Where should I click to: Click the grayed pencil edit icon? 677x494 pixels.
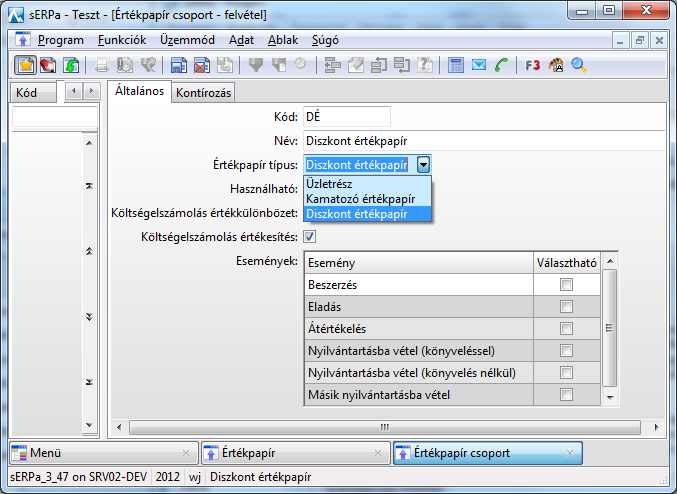356,65
